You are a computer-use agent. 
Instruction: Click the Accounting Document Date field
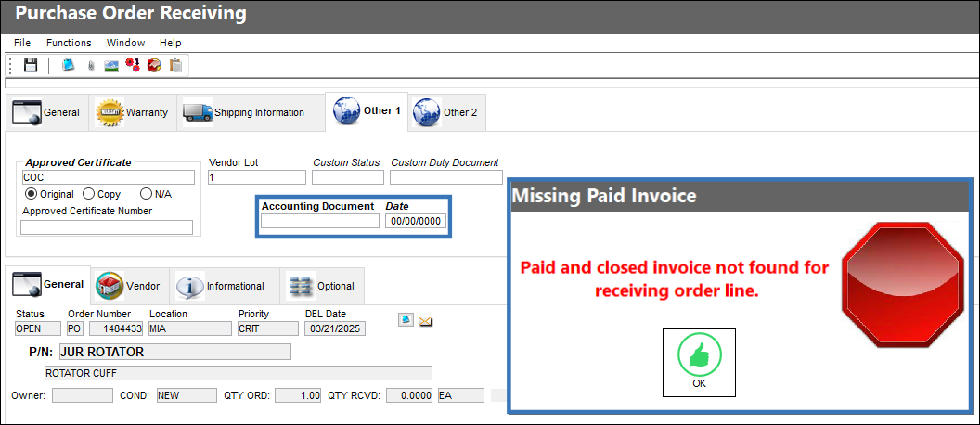417,221
